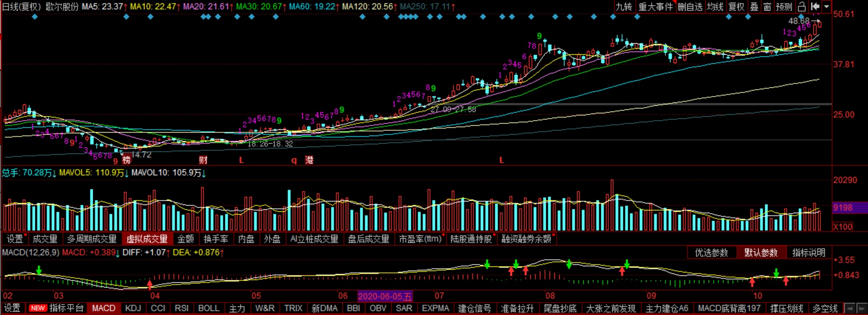Open volume panel 设置 settings

(x=14, y=239)
